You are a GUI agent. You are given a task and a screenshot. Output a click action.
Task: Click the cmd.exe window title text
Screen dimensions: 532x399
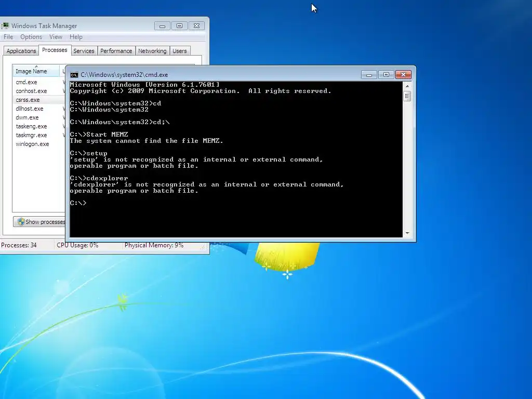pyautogui.click(x=124, y=75)
